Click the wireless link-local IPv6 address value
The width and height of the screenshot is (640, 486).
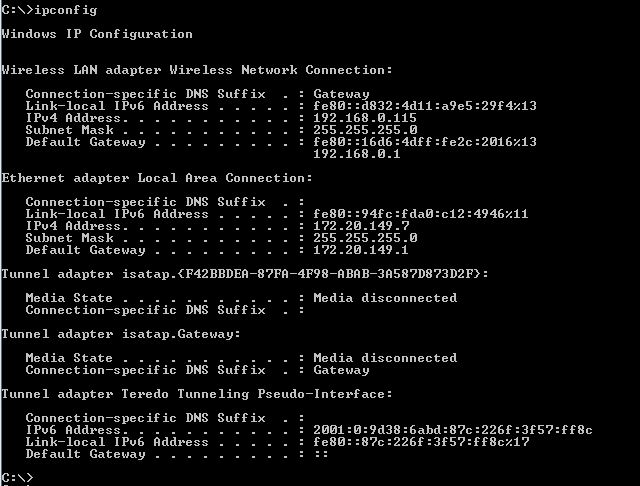tap(425, 105)
